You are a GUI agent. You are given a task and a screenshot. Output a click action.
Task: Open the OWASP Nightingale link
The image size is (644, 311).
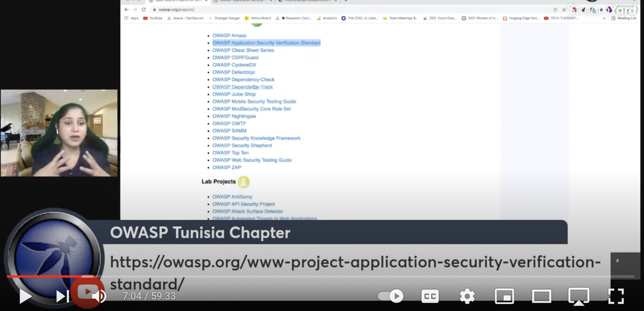tap(234, 116)
